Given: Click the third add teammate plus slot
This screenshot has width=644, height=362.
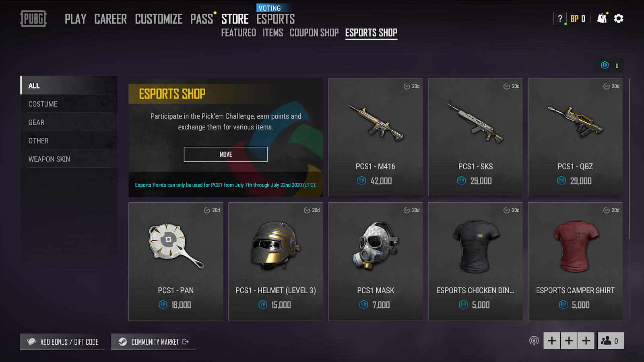Looking at the screenshot, I should click(x=586, y=341).
